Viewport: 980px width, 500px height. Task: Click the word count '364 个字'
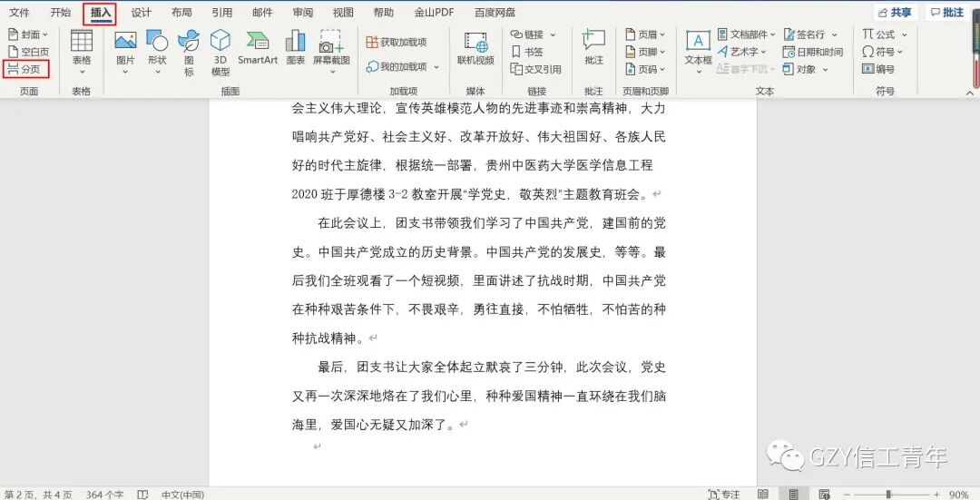coord(105,495)
